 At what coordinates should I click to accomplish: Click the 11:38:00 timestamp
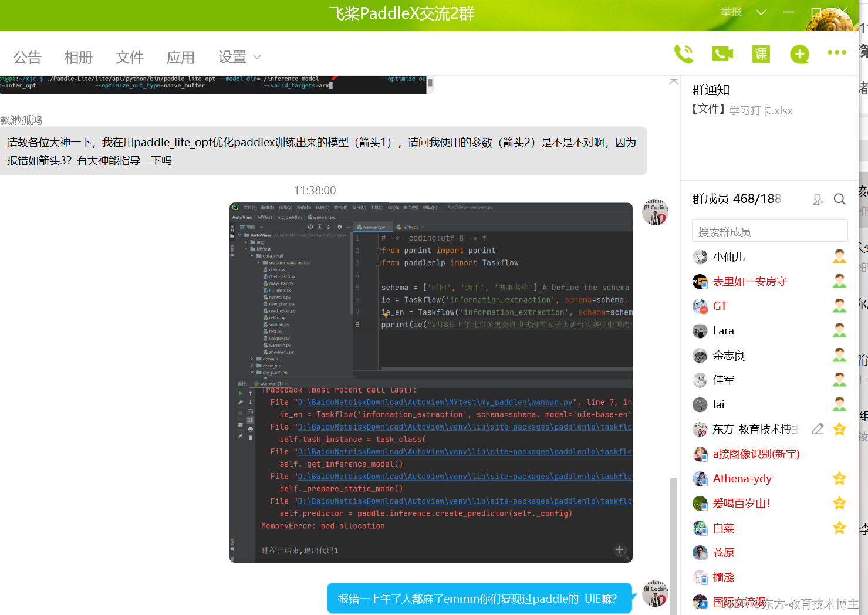point(315,190)
